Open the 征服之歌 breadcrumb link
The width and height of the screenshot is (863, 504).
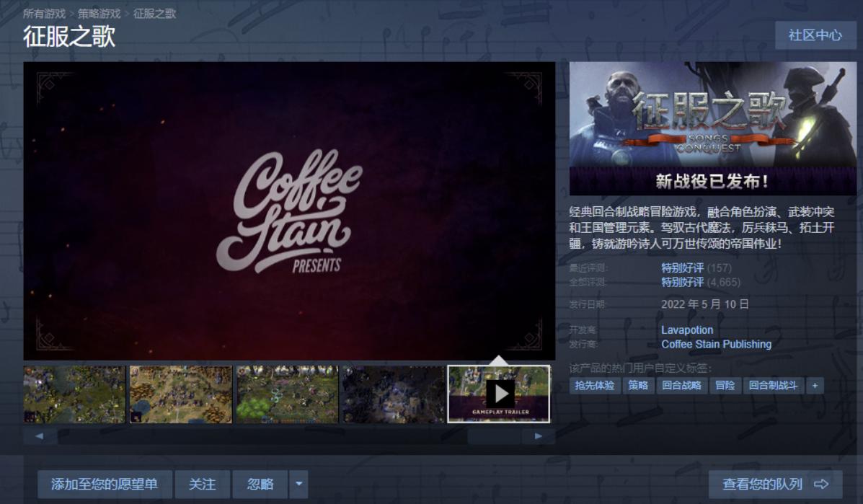[155, 14]
